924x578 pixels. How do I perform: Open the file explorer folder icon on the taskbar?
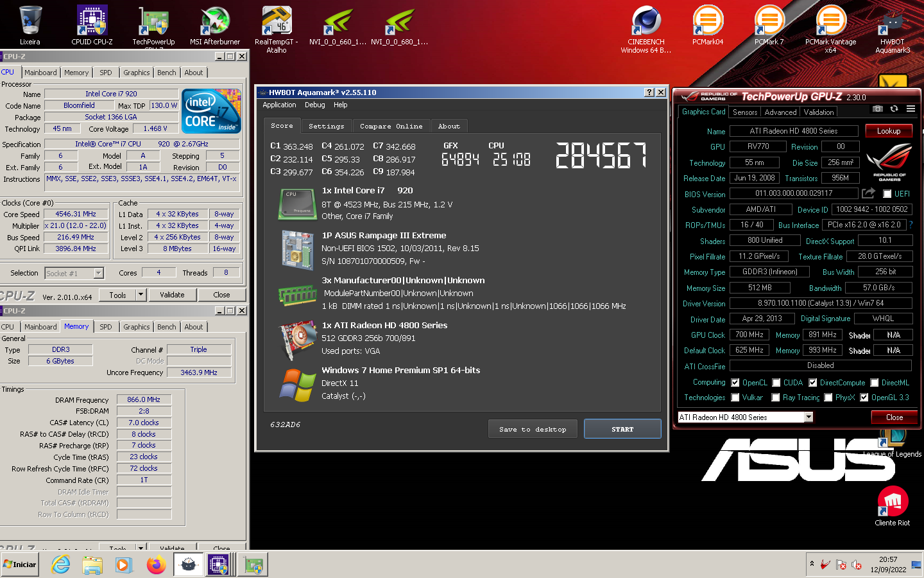pyautogui.click(x=92, y=565)
